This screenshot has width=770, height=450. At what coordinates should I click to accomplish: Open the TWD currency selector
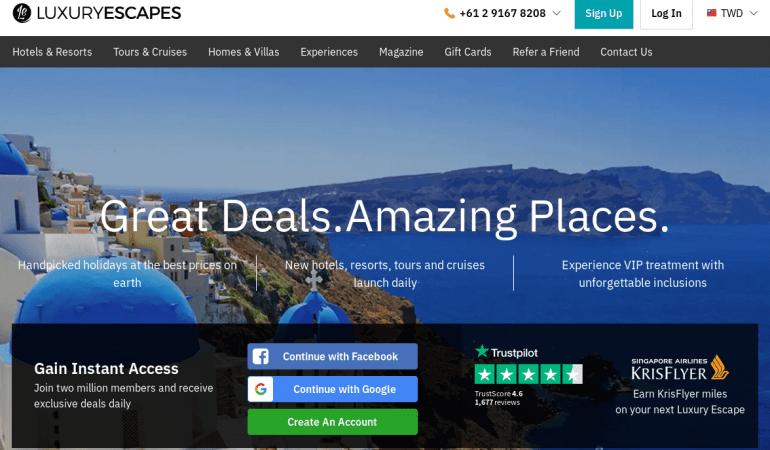732,14
